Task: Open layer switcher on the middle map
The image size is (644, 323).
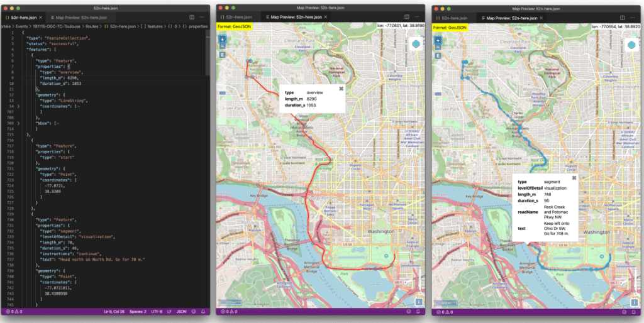Action: (x=416, y=45)
